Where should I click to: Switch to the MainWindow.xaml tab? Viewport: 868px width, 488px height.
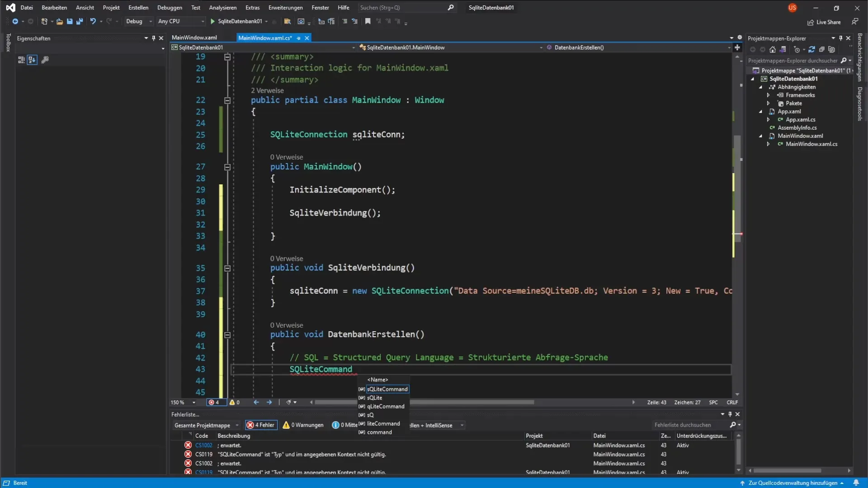(x=194, y=38)
